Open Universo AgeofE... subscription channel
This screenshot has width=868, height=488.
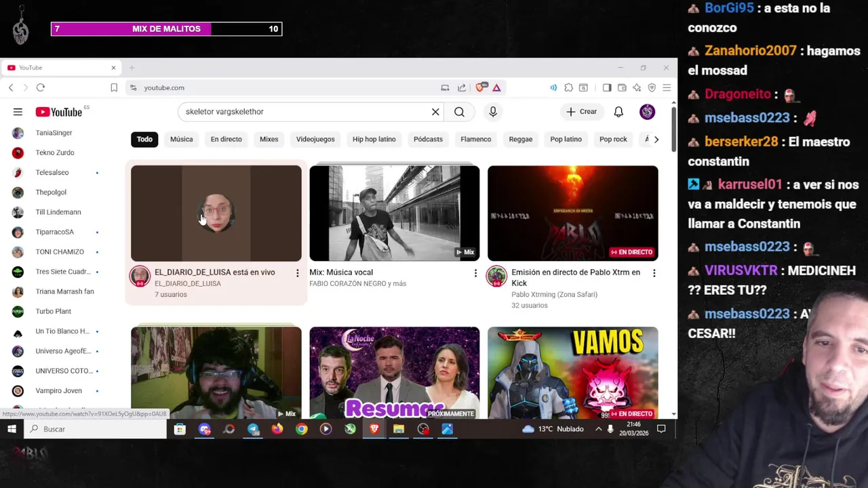[62, 351]
